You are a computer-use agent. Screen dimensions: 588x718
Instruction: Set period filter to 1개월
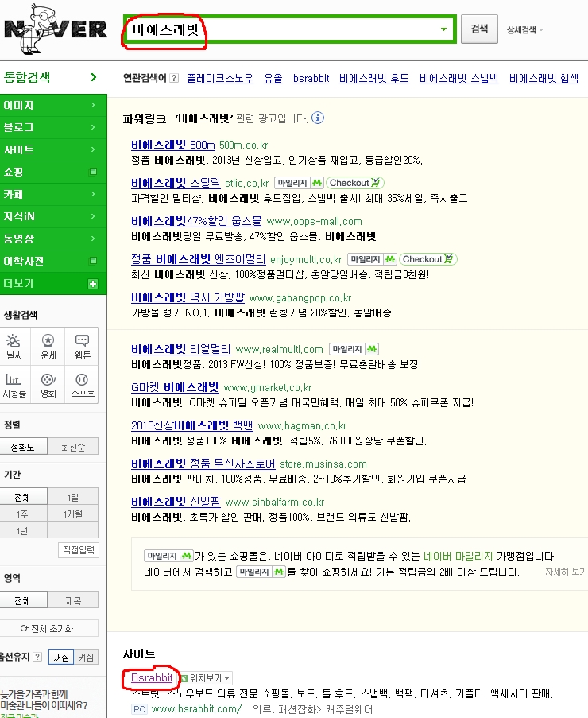tap(73, 514)
